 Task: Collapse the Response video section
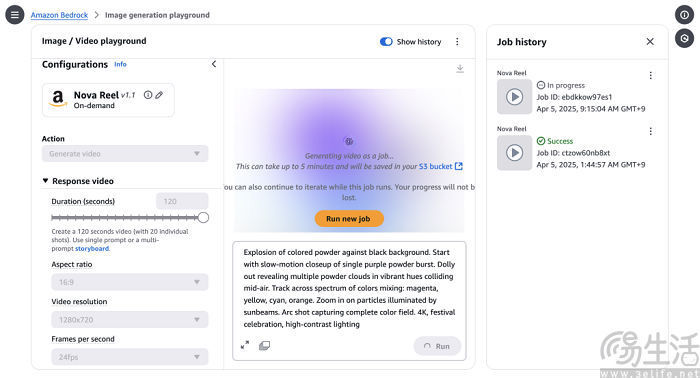point(78,181)
